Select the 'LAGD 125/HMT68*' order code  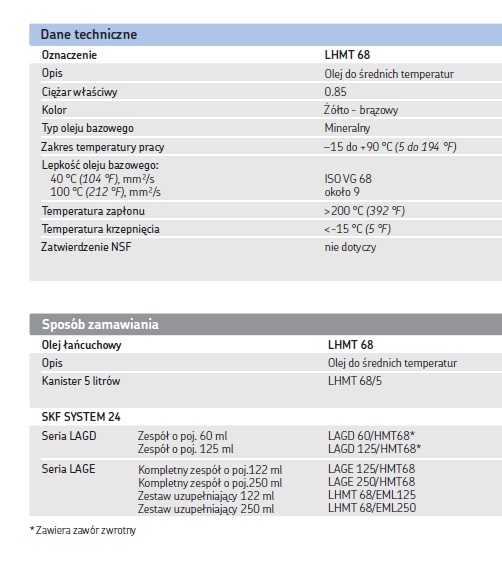click(374, 449)
